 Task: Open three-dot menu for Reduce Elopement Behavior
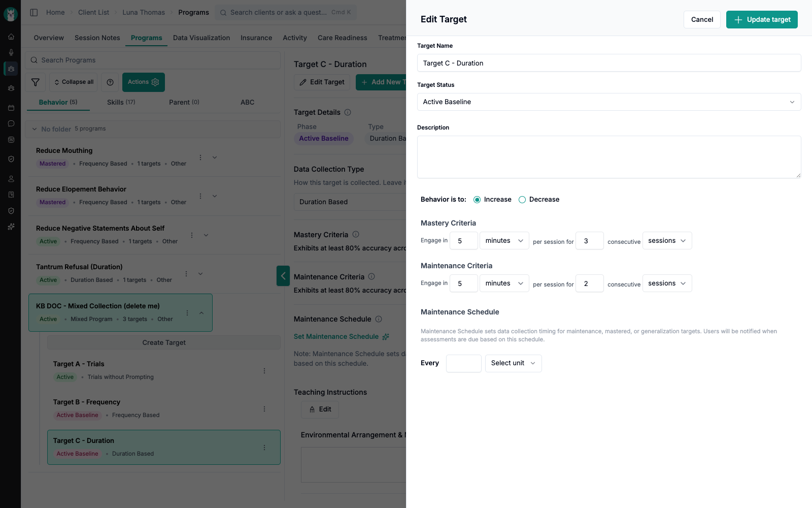200,196
